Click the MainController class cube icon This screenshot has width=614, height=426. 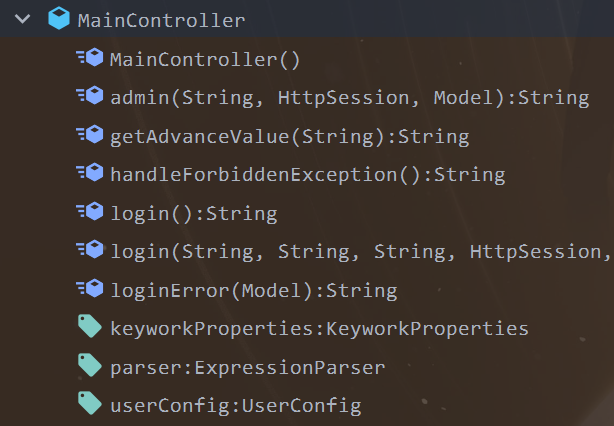(x=59, y=20)
